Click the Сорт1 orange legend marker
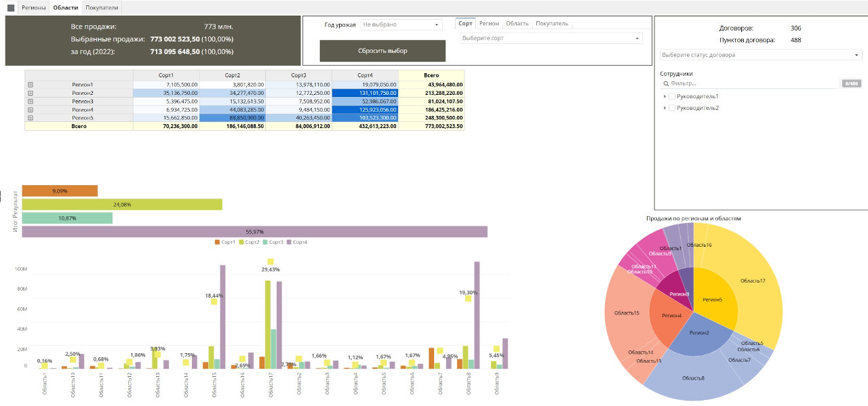Viewport: 868px width, 406px height. click(x=217, y=242)
